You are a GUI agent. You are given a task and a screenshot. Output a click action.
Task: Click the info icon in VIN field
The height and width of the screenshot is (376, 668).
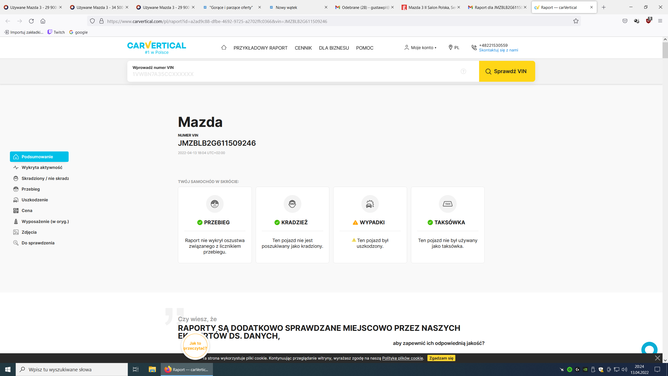click(x=463, y=72)
